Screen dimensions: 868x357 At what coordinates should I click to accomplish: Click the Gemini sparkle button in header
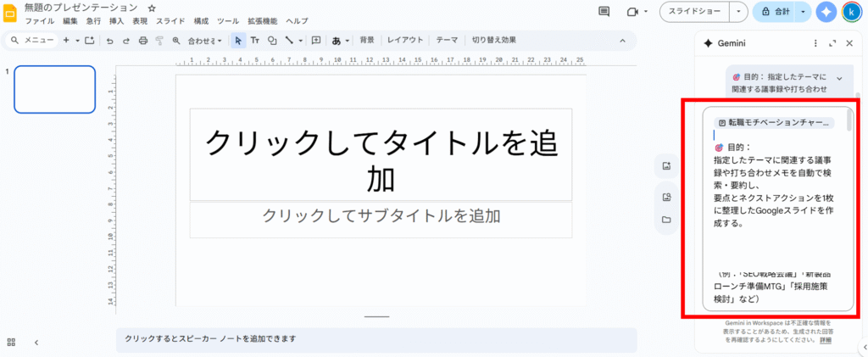[x=826, y=12]
